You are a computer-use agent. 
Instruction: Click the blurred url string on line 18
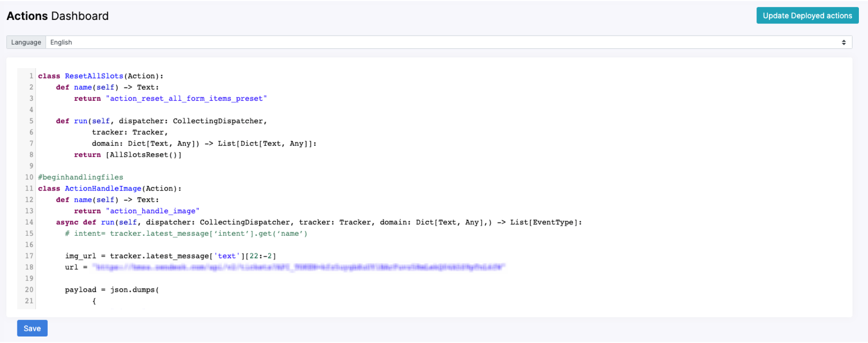299,267
